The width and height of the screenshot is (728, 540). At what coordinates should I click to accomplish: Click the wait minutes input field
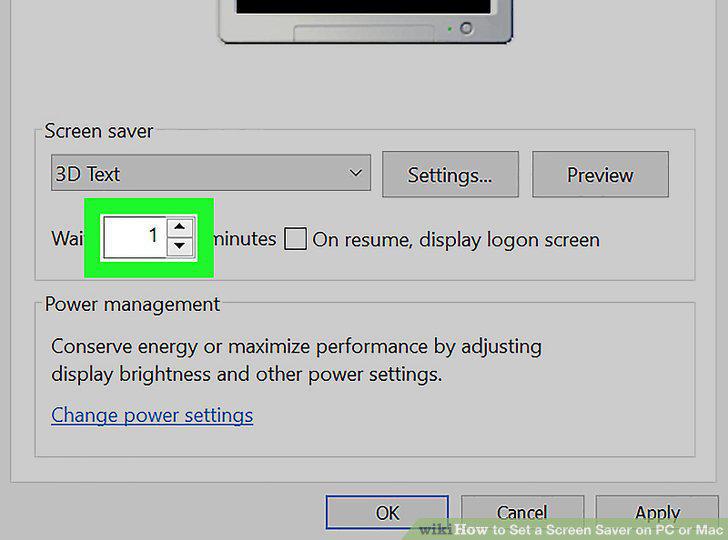click(135, 237)
